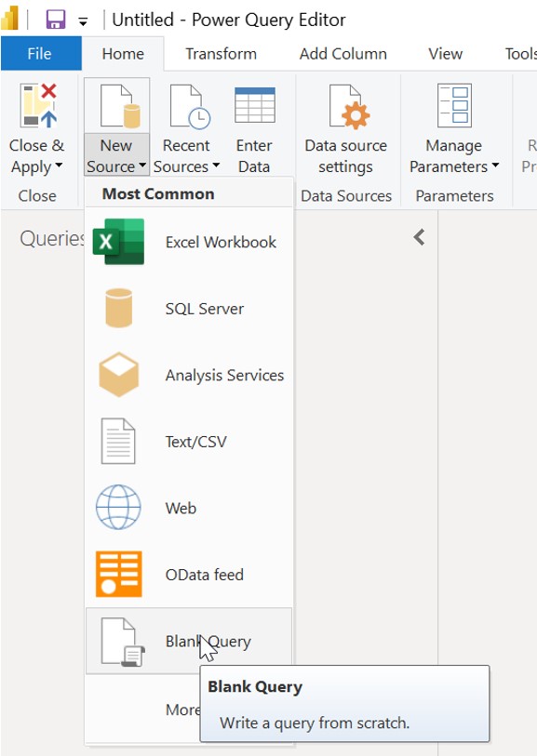Open the Quick Access Toolbar customize arrow

coord(83,21)
